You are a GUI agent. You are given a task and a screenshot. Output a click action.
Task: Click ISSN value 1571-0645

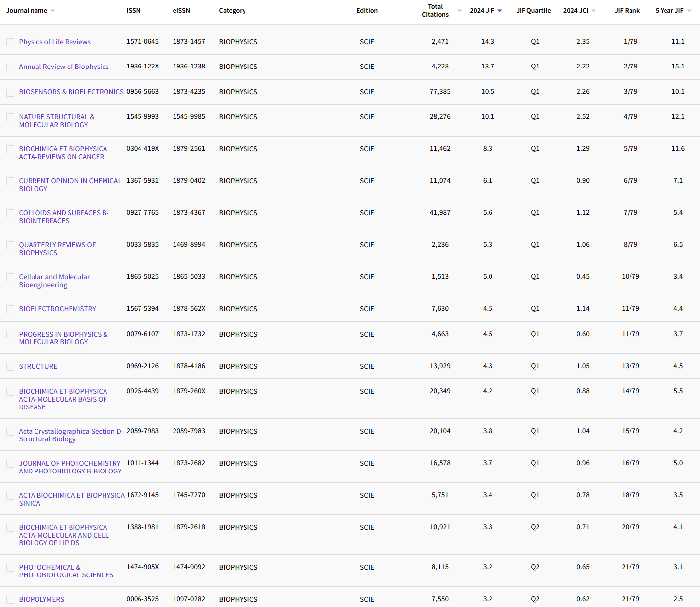(142, 41)
